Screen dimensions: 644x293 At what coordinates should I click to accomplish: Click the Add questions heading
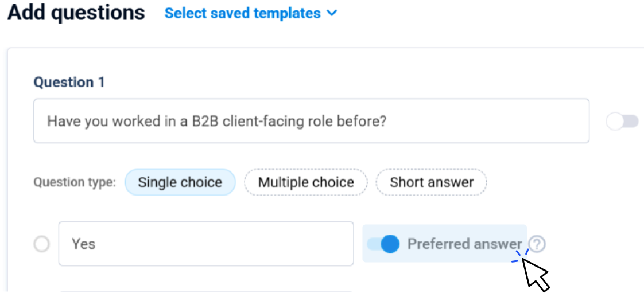coord(76,13)
